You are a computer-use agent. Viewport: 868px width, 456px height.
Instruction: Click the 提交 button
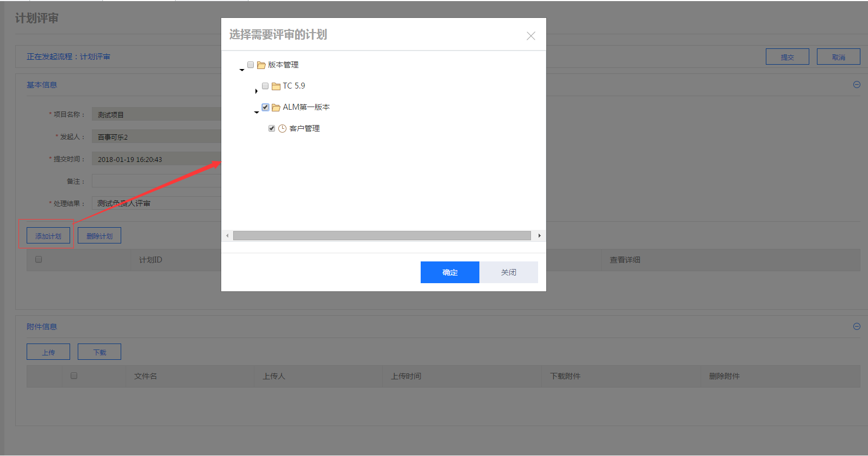[x=788, y=57]
